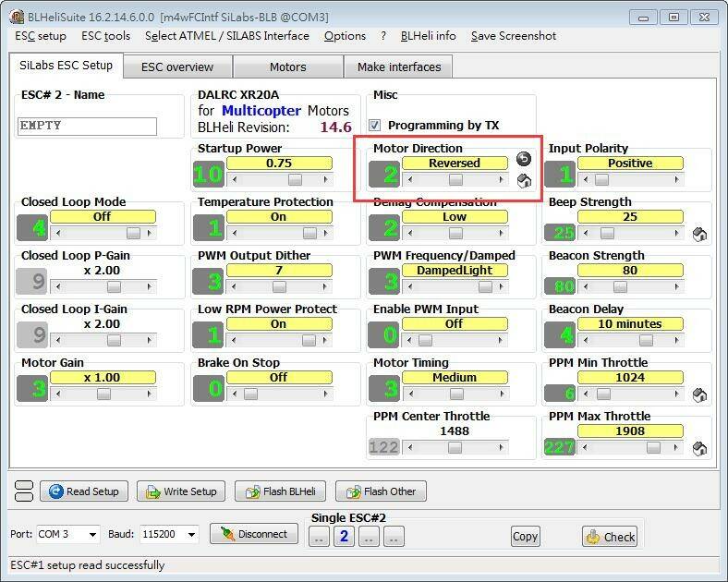
Task: Reset PPM Min Throttle using its house icon
Action: [699, 395]
